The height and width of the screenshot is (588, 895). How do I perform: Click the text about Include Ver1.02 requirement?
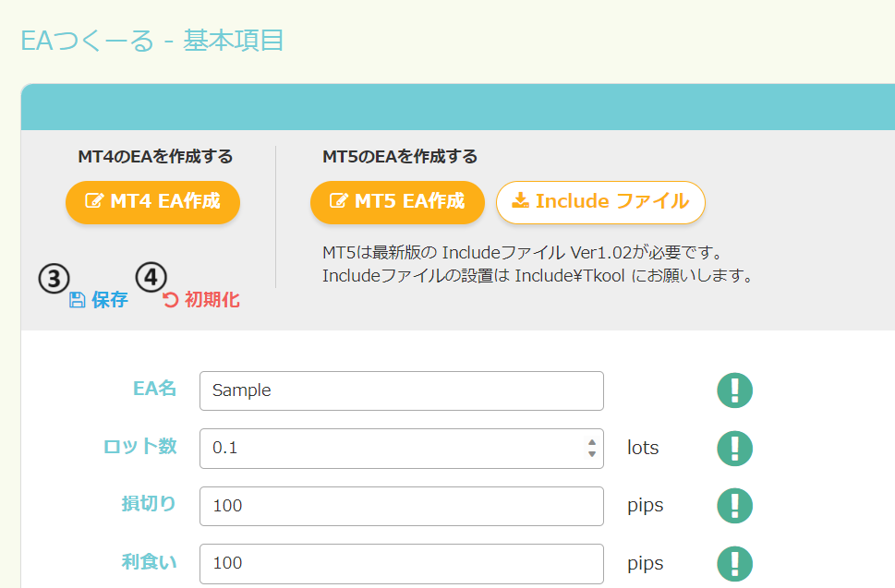(522, 252)
